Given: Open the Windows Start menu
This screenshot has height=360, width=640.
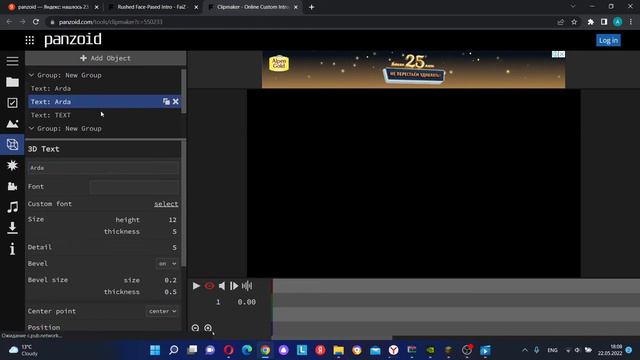Looking at the screenshot, I should 155,350.
